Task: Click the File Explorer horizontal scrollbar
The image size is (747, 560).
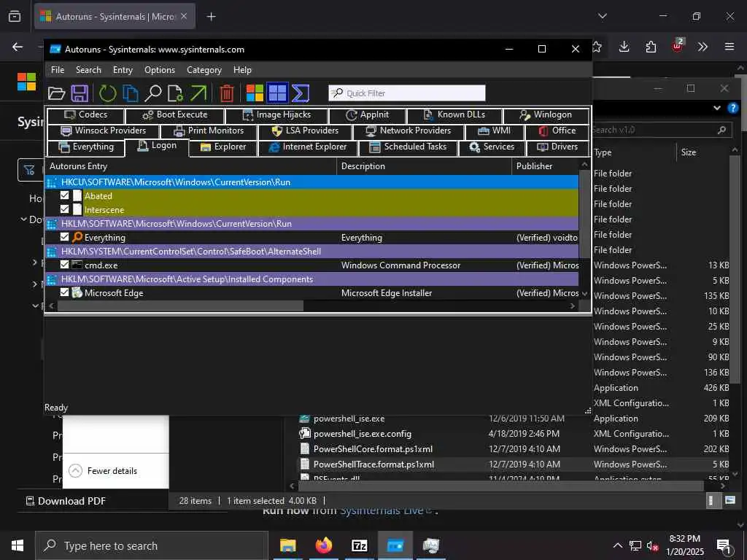Action: click(501, 486)
